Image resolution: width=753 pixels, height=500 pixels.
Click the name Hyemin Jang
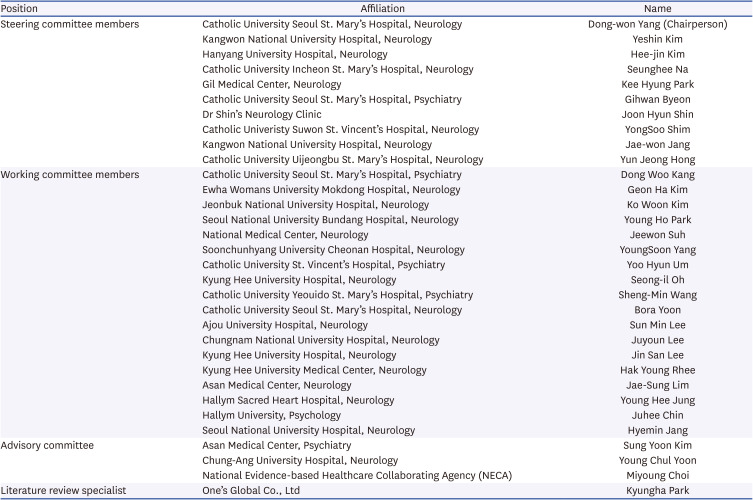657,430
